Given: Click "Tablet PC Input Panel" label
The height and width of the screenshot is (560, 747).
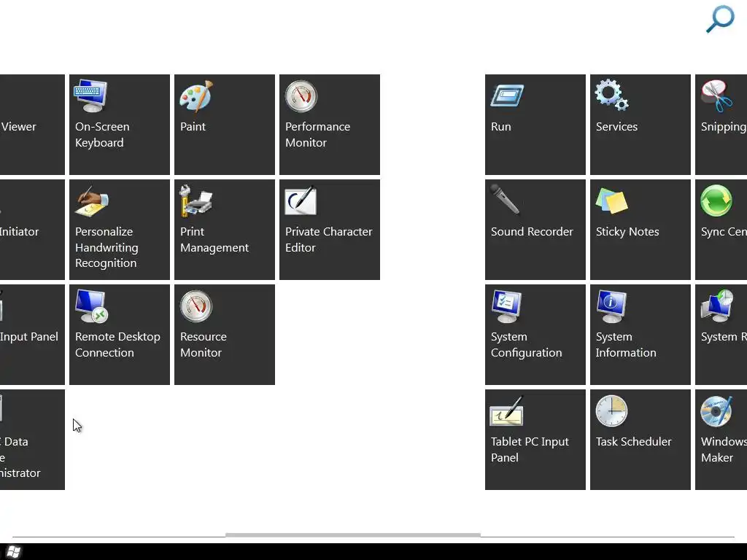Looking at the screenshot, I should [x=530, y=449].
